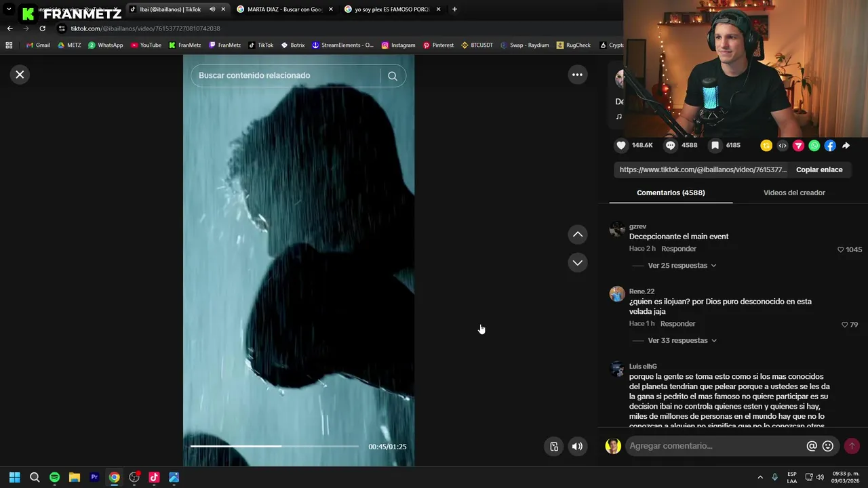Open the tab search dropdown arrow

pos(9,9)
